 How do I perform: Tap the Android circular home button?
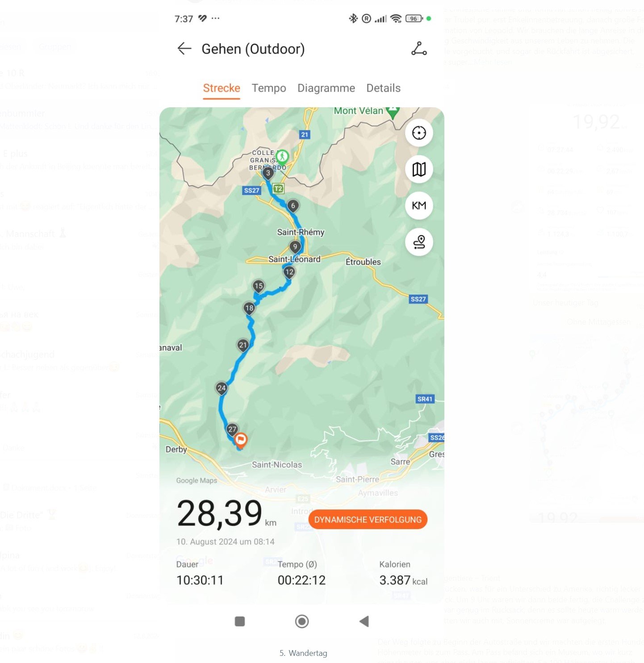tap(302, 621)
